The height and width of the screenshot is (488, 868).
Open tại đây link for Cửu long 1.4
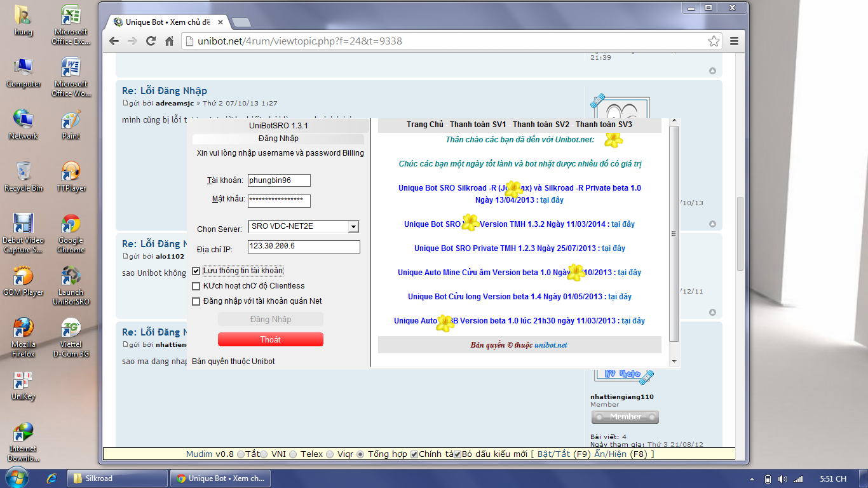click(620, 297)
